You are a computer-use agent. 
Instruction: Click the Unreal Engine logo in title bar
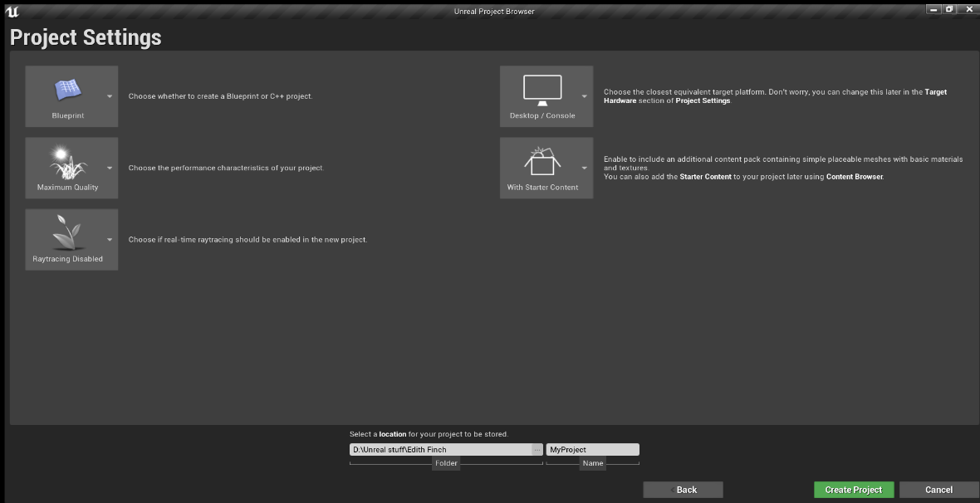12,11
